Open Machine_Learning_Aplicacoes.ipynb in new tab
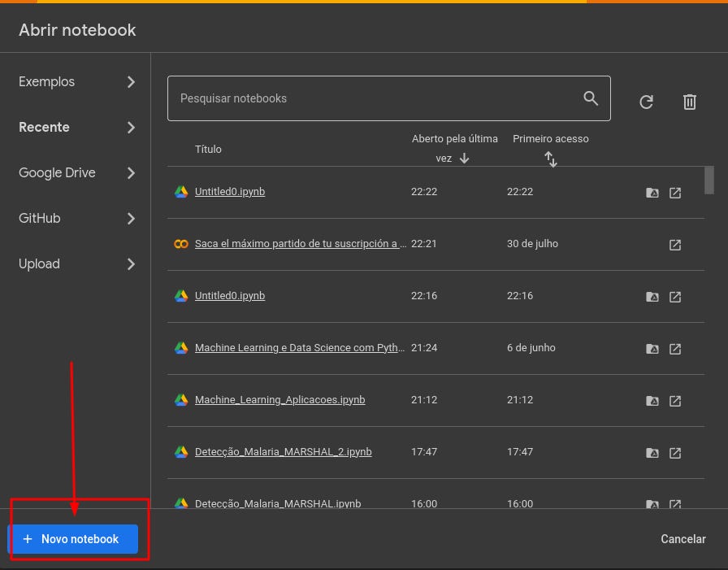The height and width of the screenshot is (570, 728). click(x=675, y=400)
